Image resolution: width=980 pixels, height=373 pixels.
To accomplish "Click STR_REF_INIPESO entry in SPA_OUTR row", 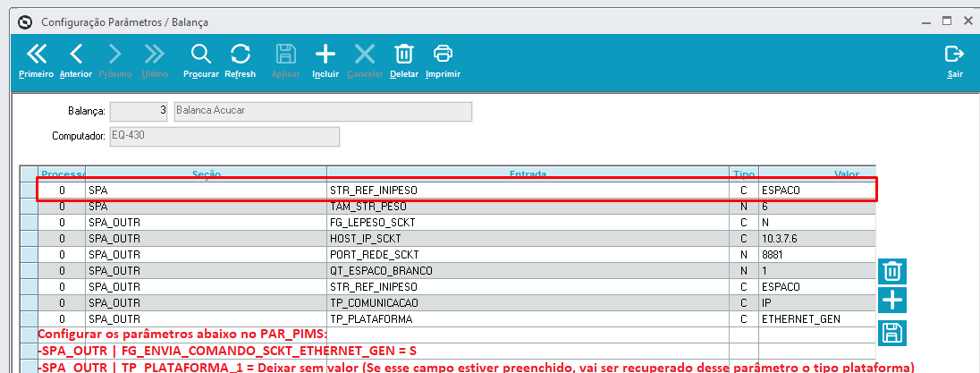I will 528,287.
